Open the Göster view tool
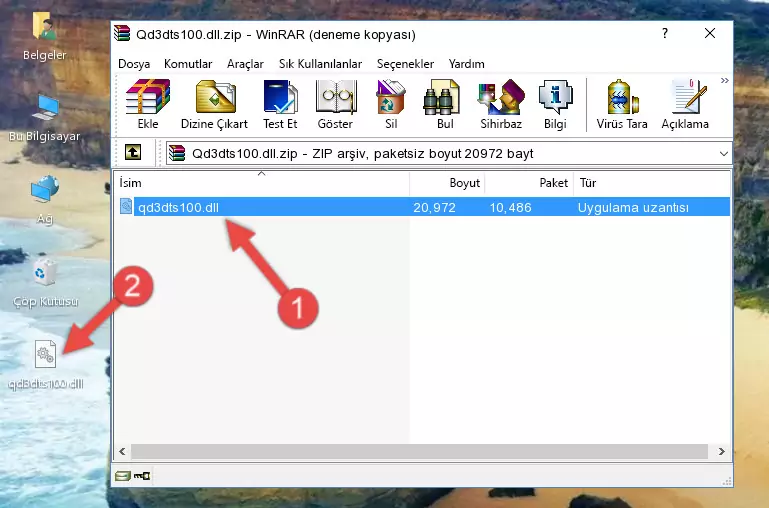Image resolution: width=769 pixels, height=508 pixels. click(x=335, y=104)
